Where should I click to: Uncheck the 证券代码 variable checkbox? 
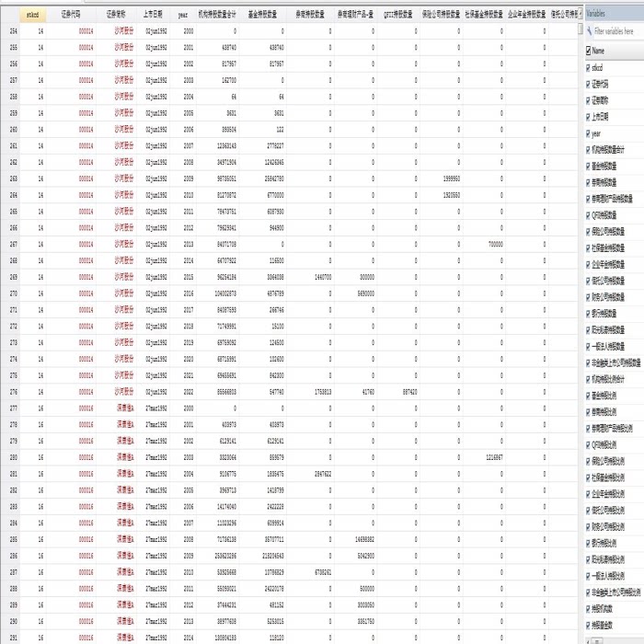588,84
